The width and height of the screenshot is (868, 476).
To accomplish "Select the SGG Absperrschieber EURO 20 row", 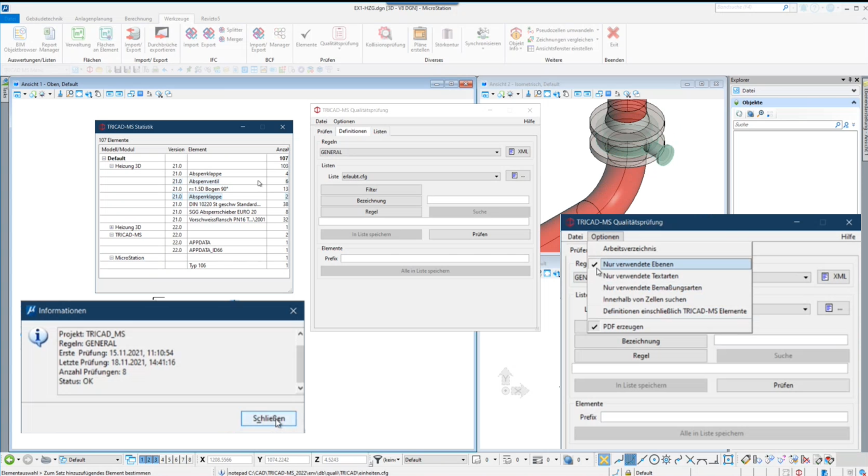I will (x=194, y=212).
